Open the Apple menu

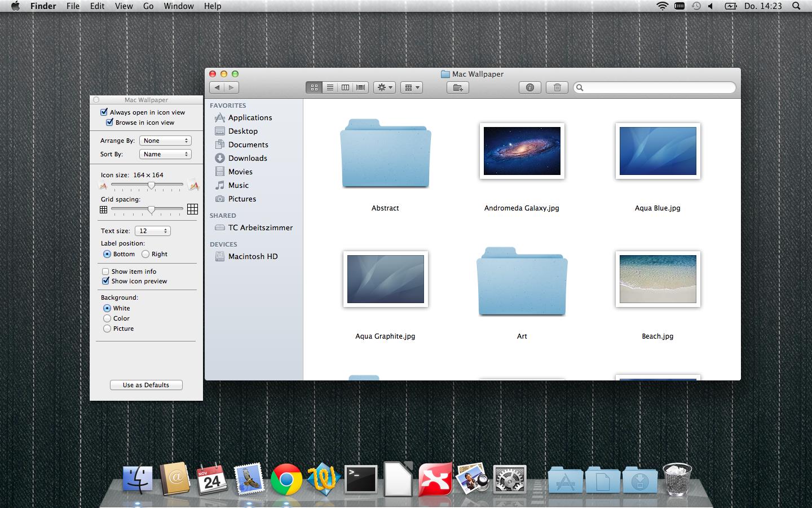click(15, 6)
